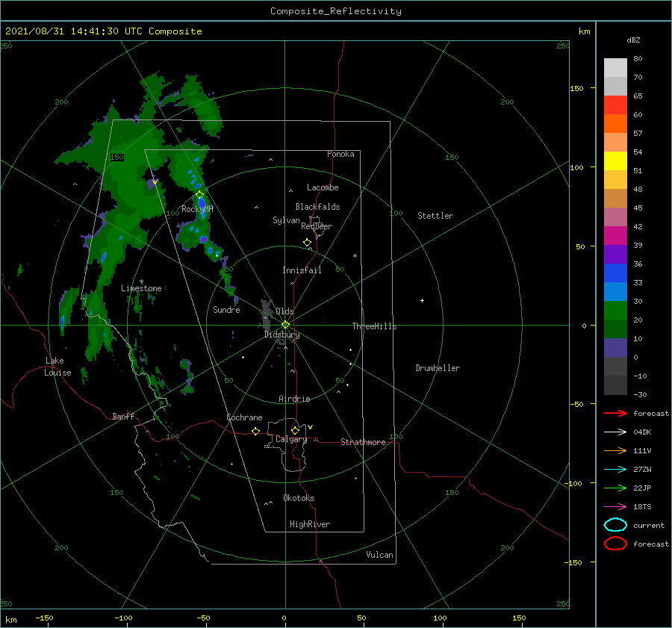Select the -10 dBZ dark gray swatch
This screenshot has width=672, height=628.
point(615,385)
